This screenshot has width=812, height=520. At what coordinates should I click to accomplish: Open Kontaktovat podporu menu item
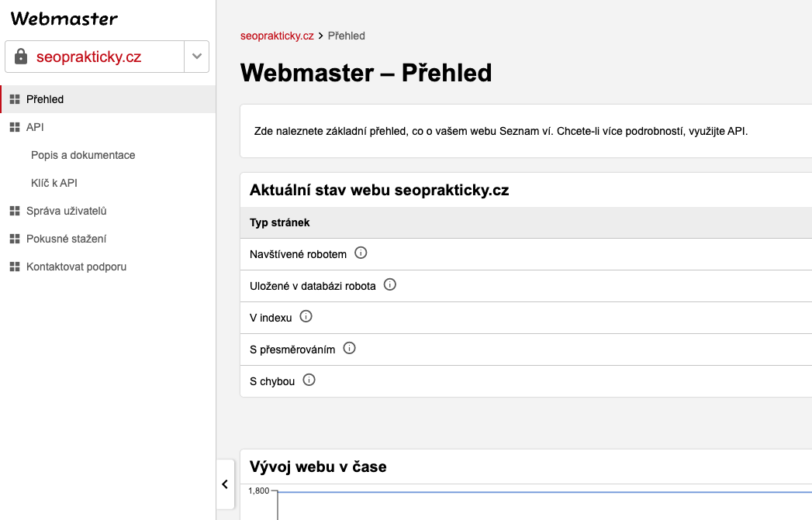[108, 267]
